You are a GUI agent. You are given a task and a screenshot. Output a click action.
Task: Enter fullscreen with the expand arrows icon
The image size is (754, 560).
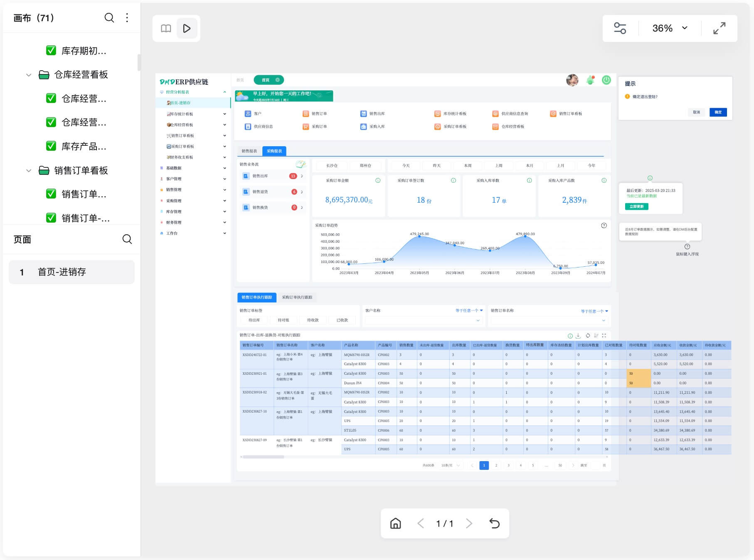[719, 28]
